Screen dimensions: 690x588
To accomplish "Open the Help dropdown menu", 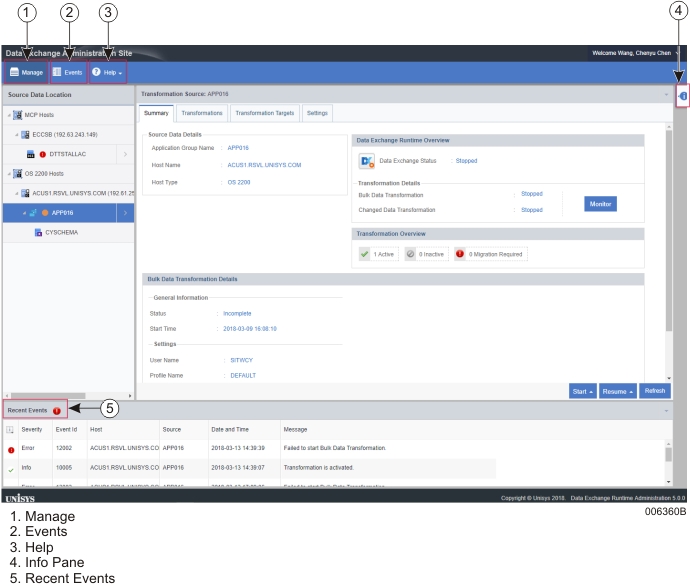I will 108,72.
